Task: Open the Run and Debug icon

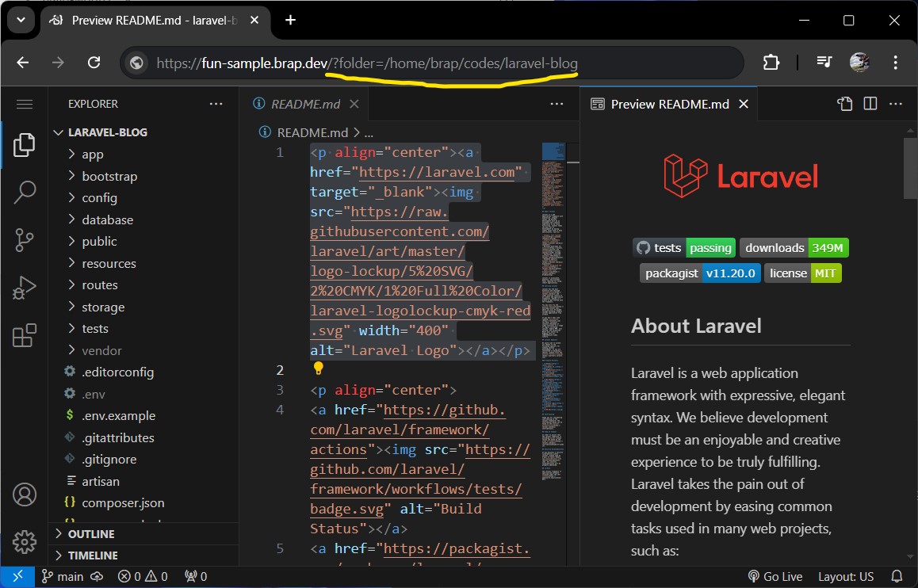Action: pyautogui.click(x=24, y=288)
